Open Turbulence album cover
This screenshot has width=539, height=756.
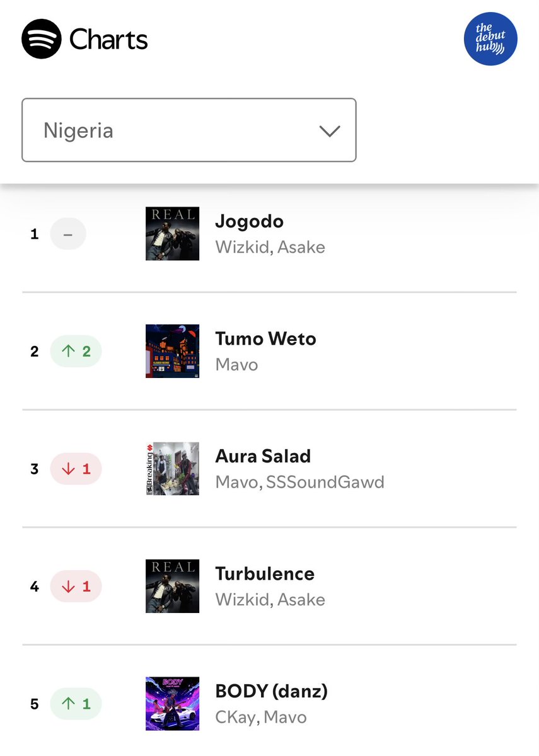point(172,586)
